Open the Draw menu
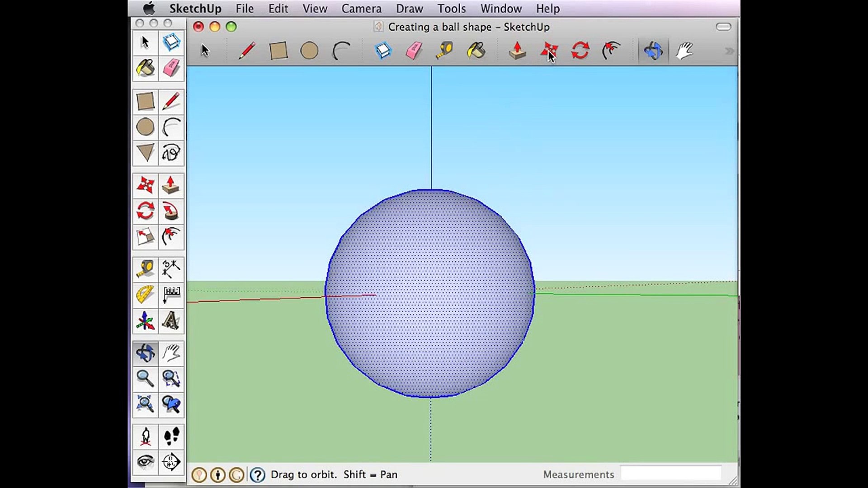 (409, 9)
